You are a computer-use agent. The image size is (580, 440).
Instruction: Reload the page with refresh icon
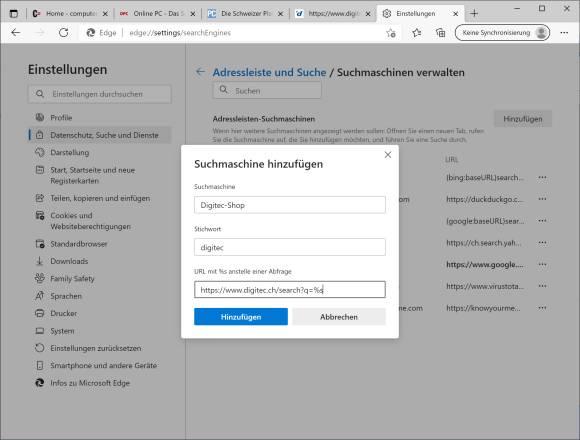click(64, 33)
